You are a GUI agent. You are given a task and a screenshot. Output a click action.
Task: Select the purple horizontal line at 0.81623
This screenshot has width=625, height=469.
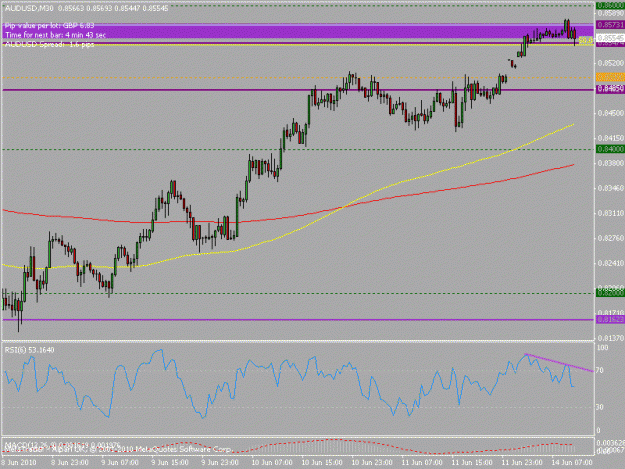click(x=298, y=320)
